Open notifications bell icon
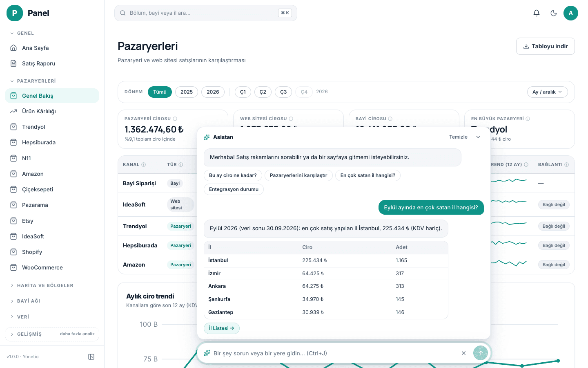Image resolution: width=588 pixels, height=368 pixels. coord(537,13)
